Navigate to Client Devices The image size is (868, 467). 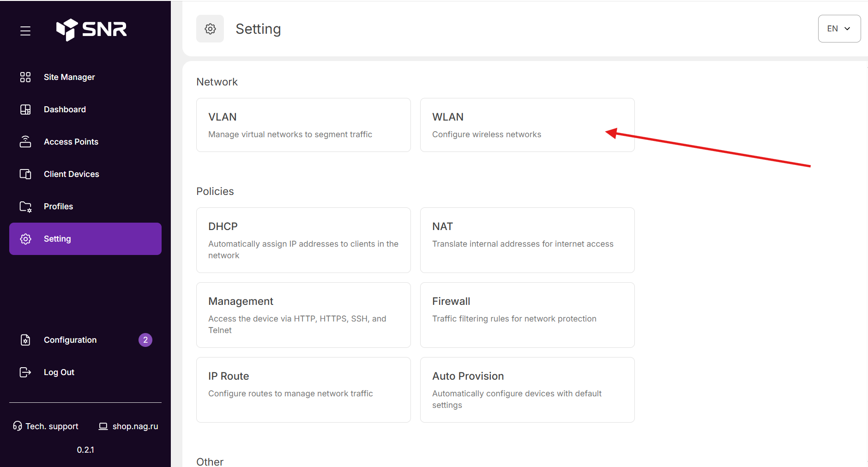point(85,174)
